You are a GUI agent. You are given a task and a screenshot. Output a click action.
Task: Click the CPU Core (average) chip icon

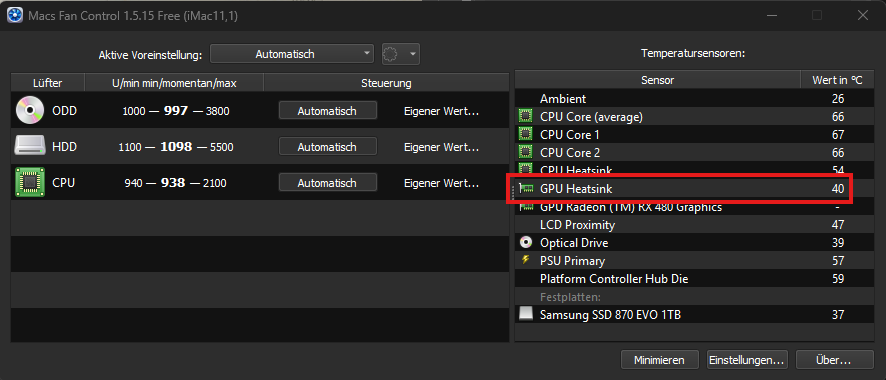525,117
